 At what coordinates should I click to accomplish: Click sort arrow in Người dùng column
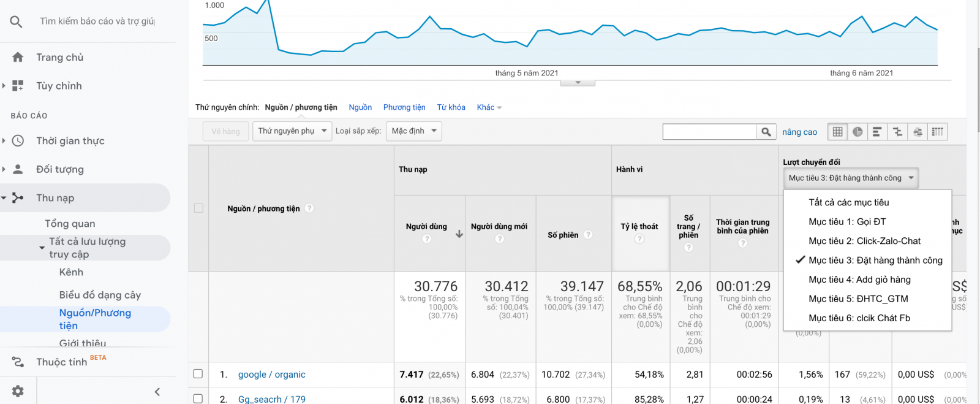(x=459, y=234)
